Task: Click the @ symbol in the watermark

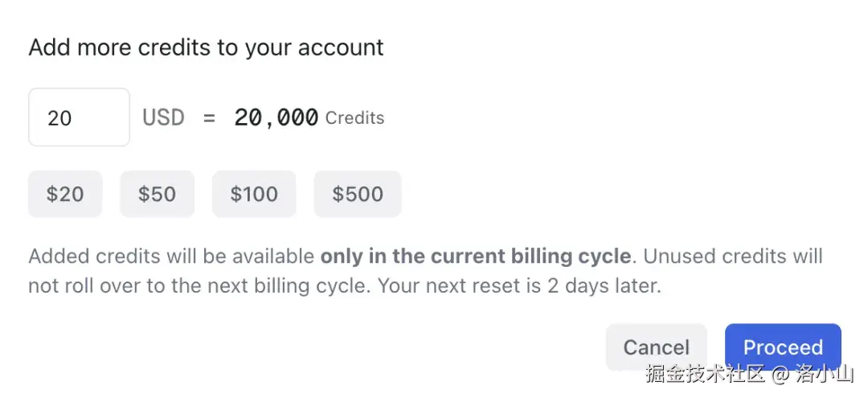Action: [x=782, y=374]
